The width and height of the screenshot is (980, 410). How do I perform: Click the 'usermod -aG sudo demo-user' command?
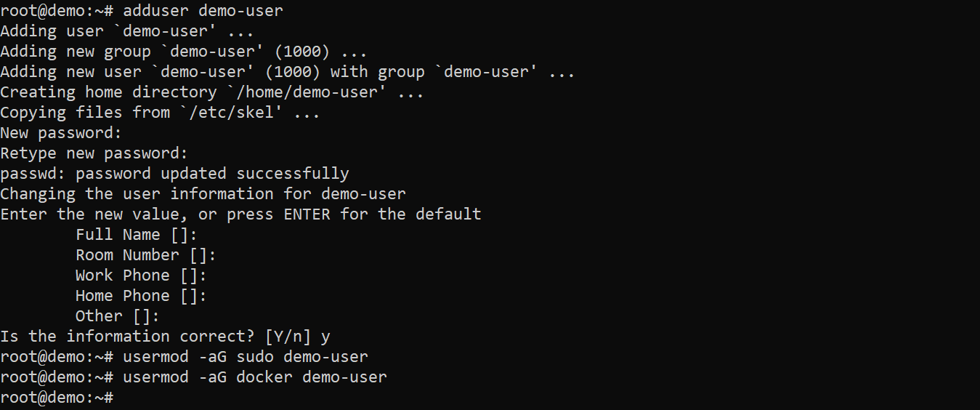pyautogui.click(x=246, y=357)
